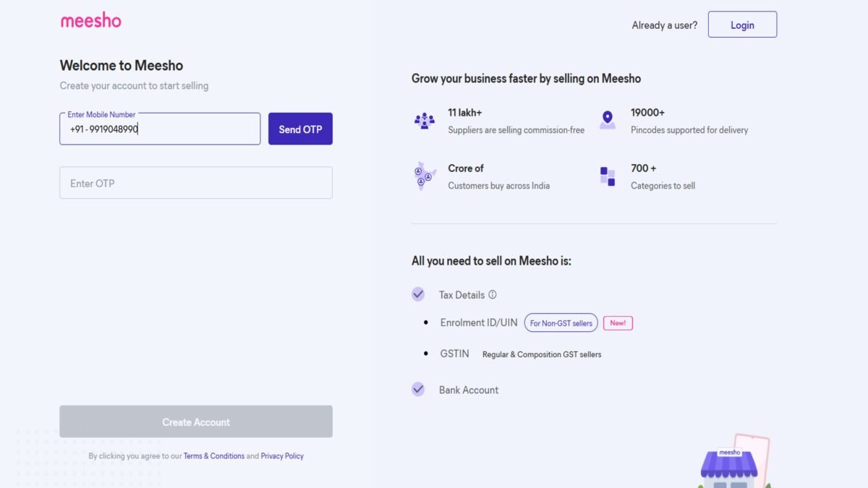Click 'Pincodes supported for delivery' text

point(689,130)
